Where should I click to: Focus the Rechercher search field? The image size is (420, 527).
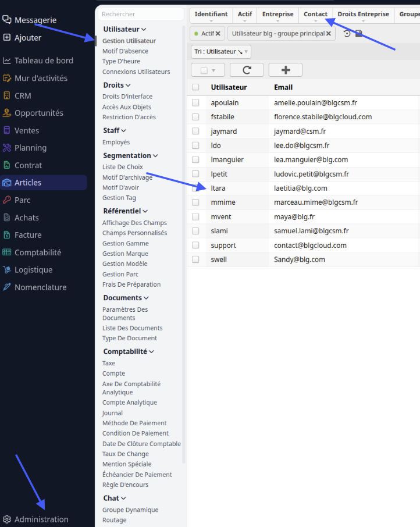click(x=141, y=14)
